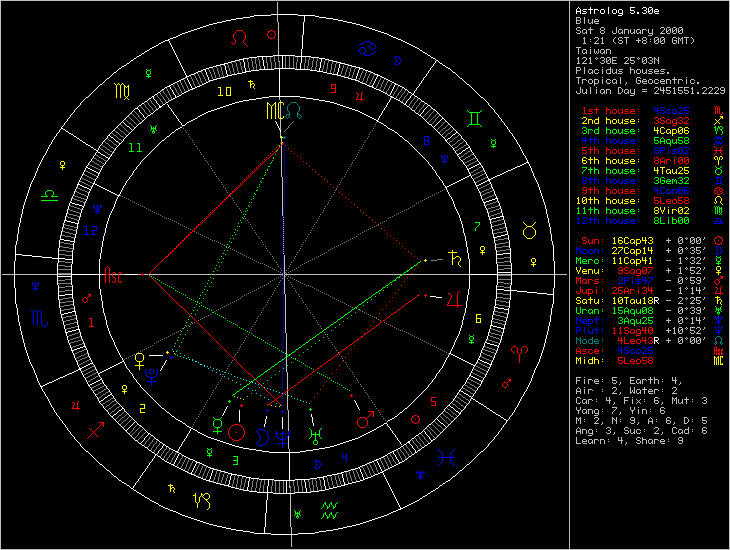Select the red Aries sign glyph

point(519,351)
